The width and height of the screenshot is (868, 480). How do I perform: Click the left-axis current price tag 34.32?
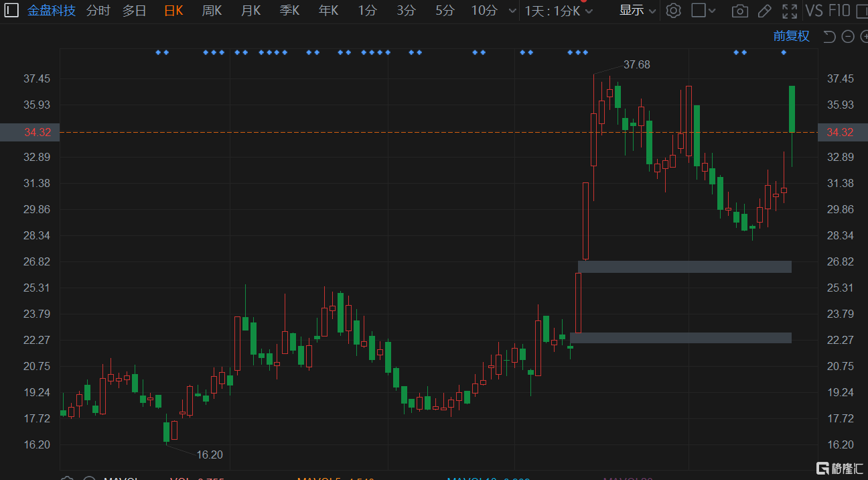pyautogui.click(x=30, y=132)
